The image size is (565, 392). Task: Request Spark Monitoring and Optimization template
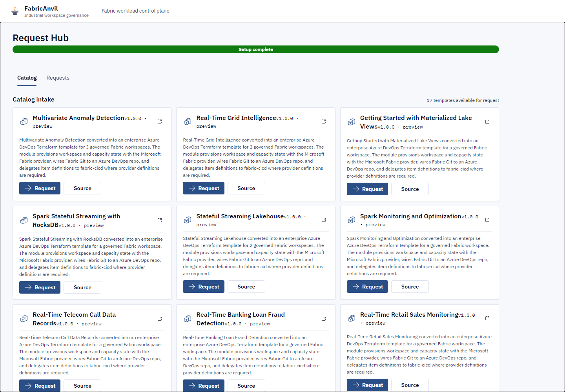[367, 287]
